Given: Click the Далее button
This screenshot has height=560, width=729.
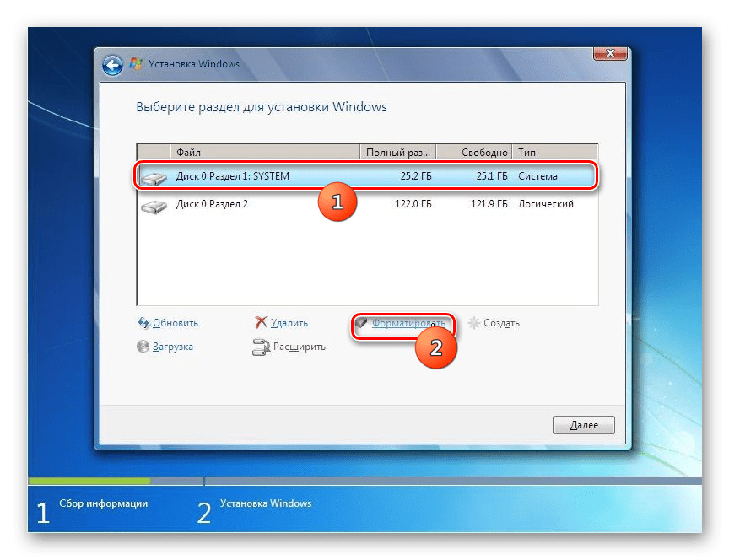Looking at the screenshot, I should tap(584, 425).
